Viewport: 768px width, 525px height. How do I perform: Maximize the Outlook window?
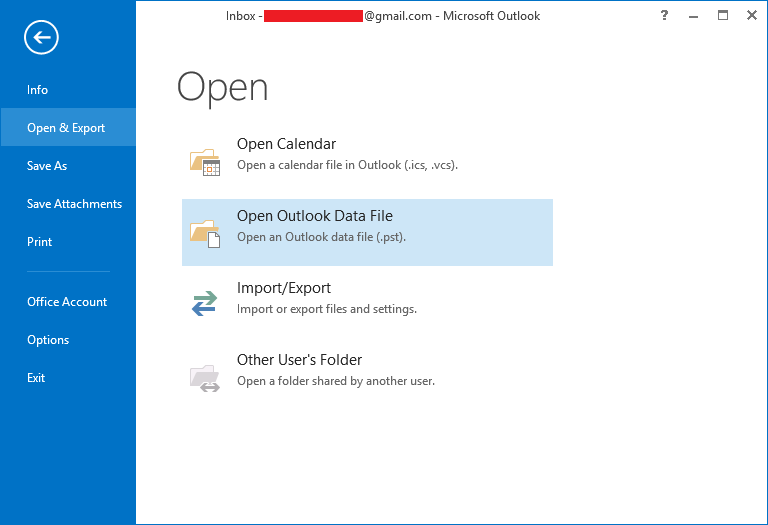(722, 15)
